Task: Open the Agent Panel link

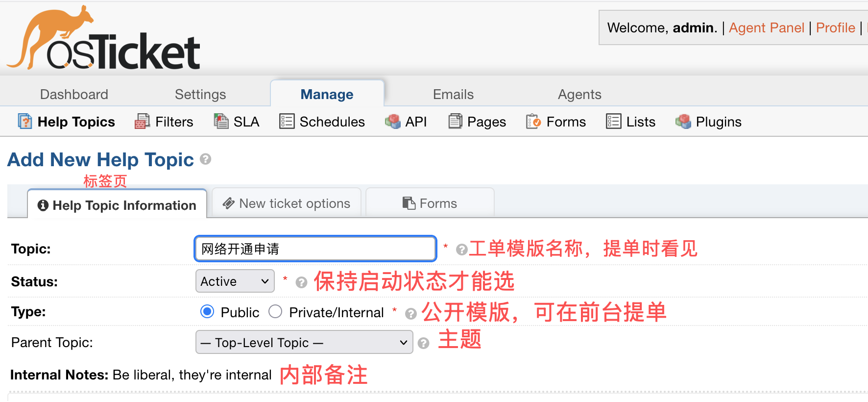Action: click(766, 28)
